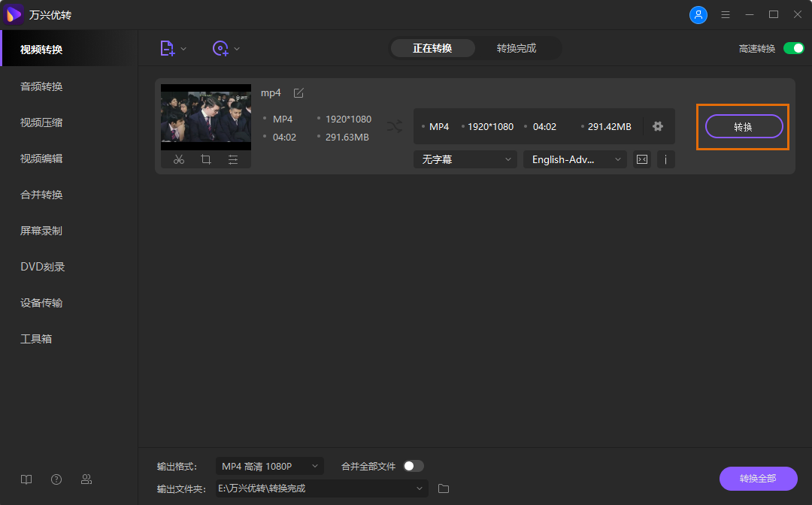Viewport: 812px width, 505px height.
Task: Click the 转换全部 button
Action: coord(758,479)
